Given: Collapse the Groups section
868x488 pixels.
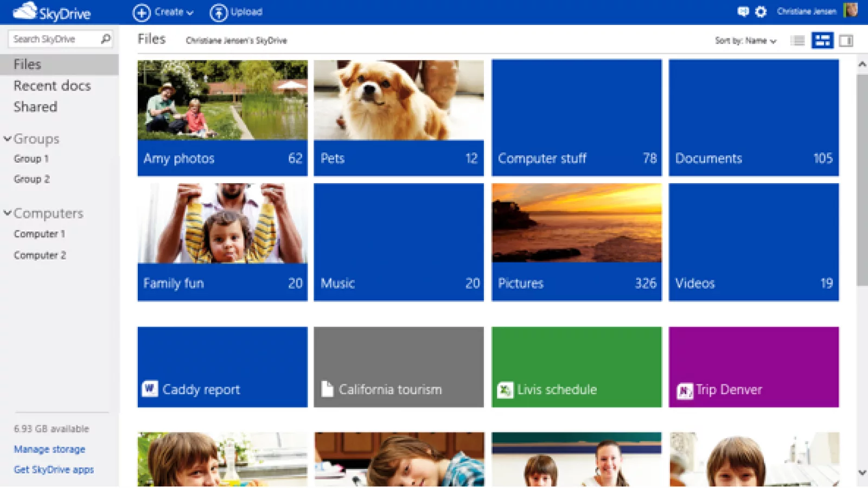Looking at the screenshot, I should (x=8, y=139).
